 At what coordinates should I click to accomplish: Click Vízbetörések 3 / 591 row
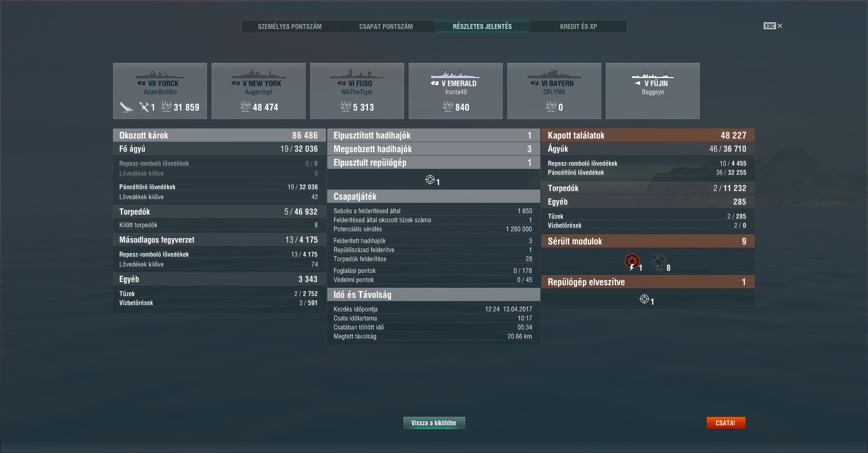pyautogui.click(x=218, y=303)
